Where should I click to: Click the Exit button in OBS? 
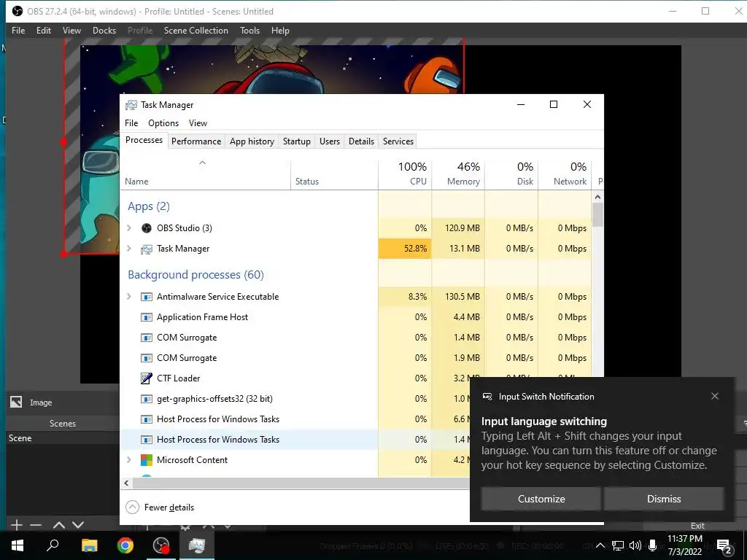click(x=697, y=526)
